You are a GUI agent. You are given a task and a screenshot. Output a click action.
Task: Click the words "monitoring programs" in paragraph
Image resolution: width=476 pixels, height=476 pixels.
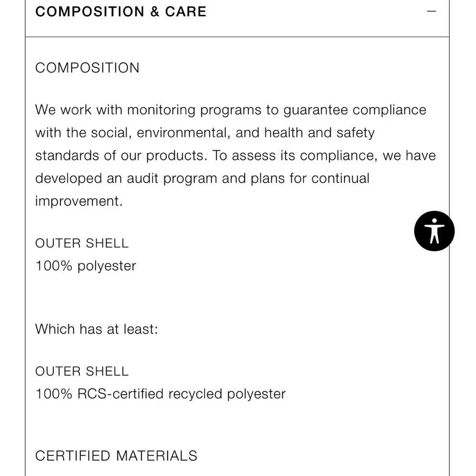click(194, 110)
